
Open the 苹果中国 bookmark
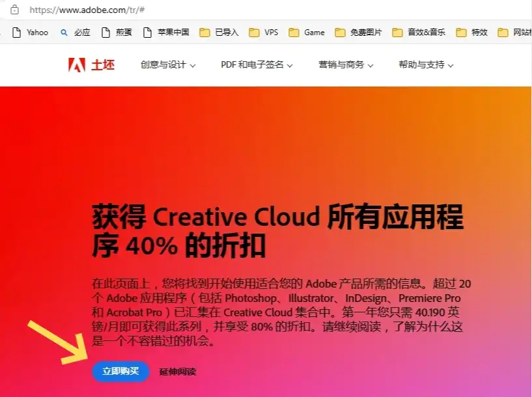[166, 33]
